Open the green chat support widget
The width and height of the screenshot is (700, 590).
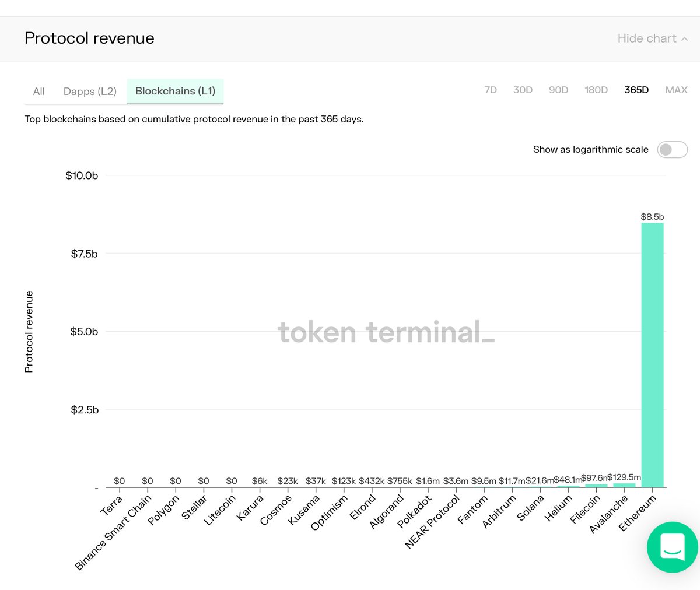(x=672, y=547)
